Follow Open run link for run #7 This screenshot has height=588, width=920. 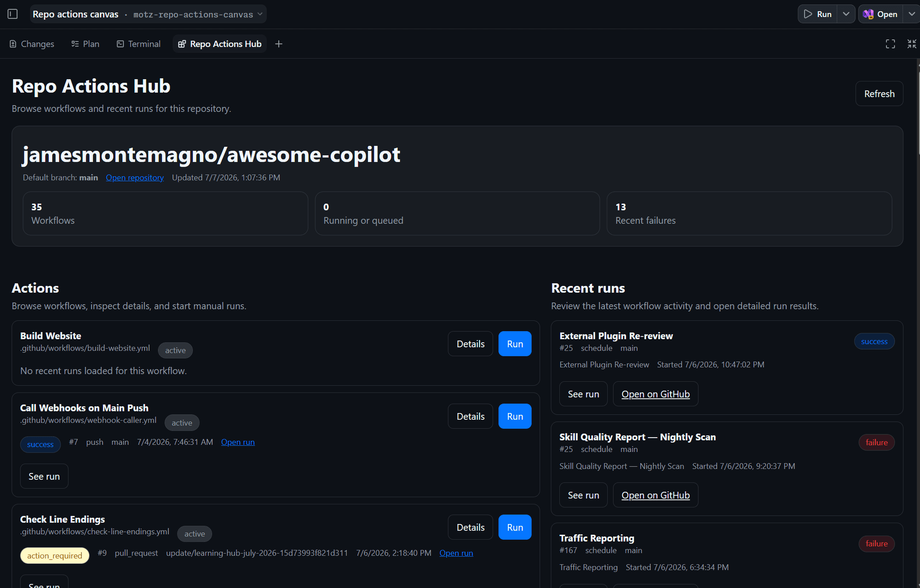[x=238, y=442]
